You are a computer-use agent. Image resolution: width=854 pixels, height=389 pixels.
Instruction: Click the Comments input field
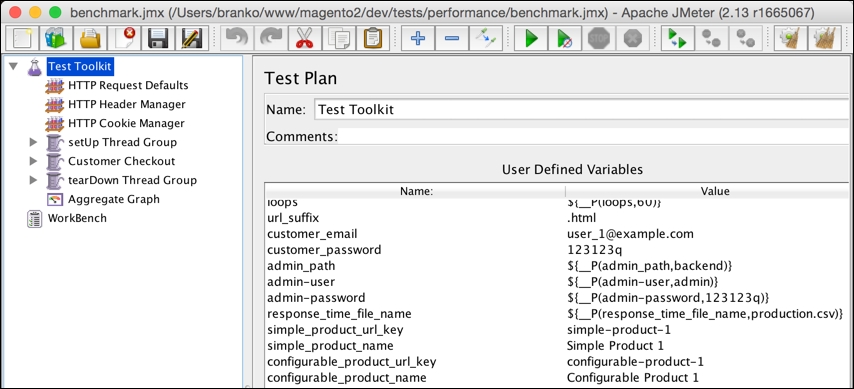point(594,136)
